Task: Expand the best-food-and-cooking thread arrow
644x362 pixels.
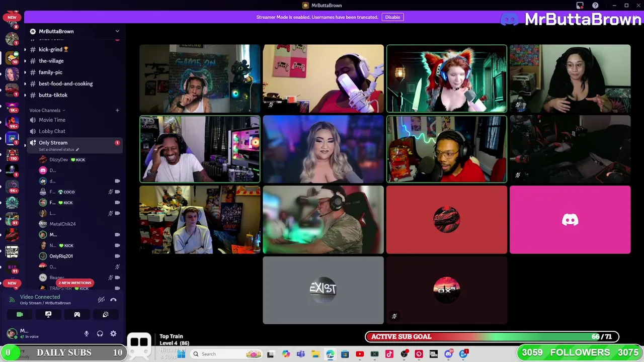Action: (x=25, y=83)
